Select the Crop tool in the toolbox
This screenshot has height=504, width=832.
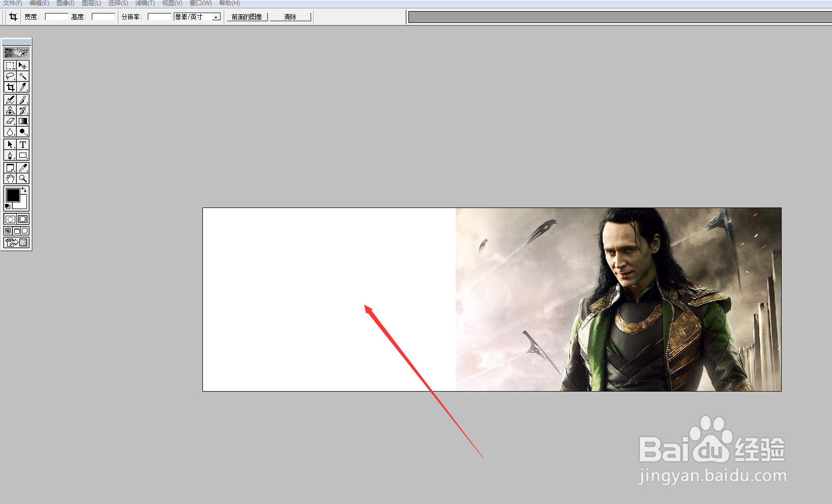pyautogui.click(x=10, y=87)
